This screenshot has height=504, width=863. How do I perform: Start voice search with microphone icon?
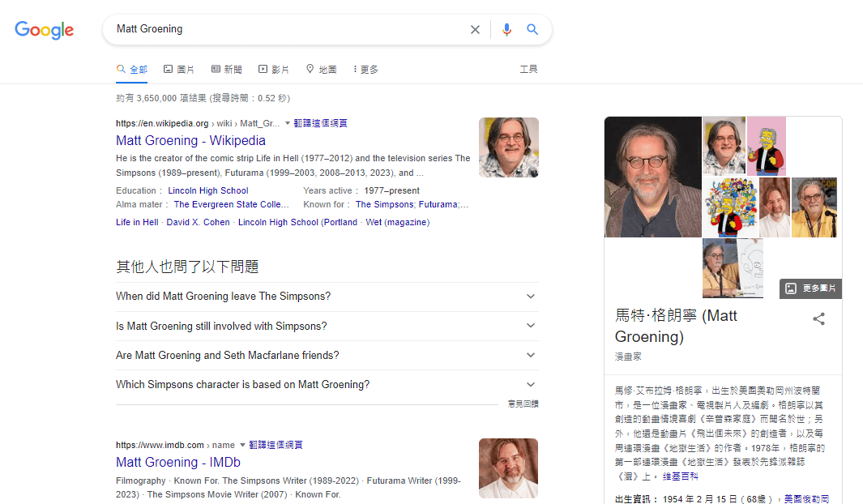point(506,30)
